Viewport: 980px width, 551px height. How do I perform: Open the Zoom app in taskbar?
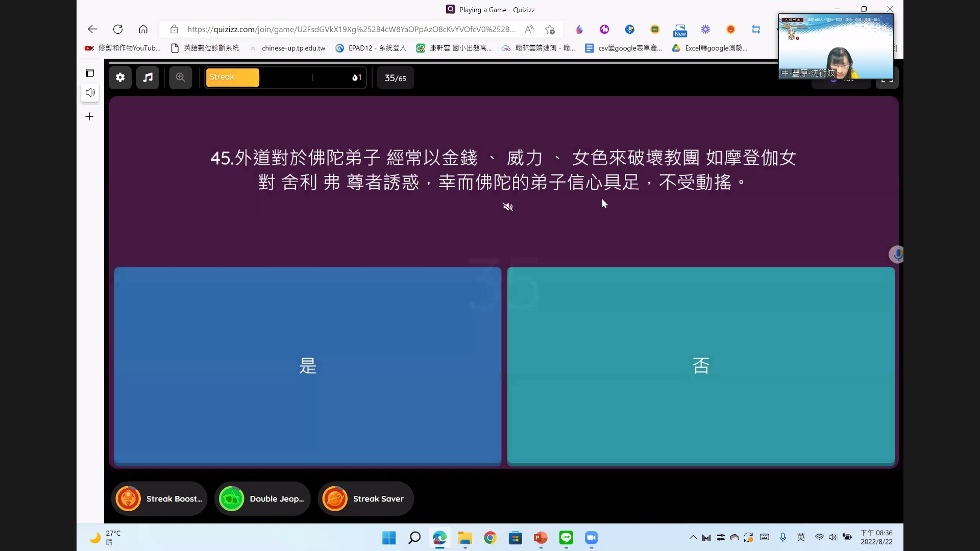591,538
